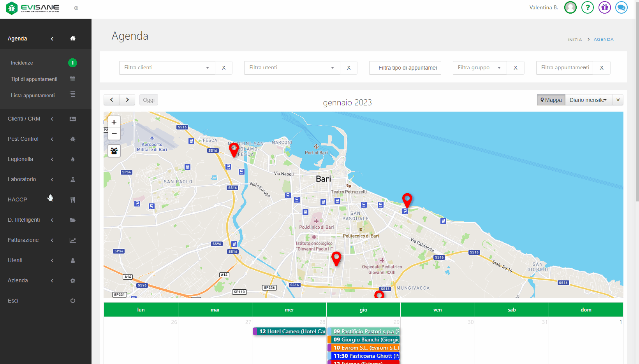The height and width of the screenshot is (364, 639).
Task: Expand the Pest Control menu
Action: click(x=23, y=139)
